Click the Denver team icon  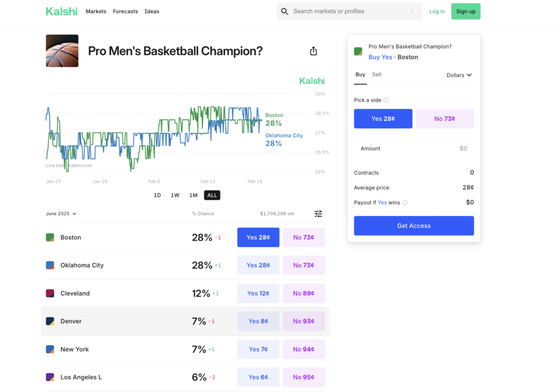click(x=50, y=321)
